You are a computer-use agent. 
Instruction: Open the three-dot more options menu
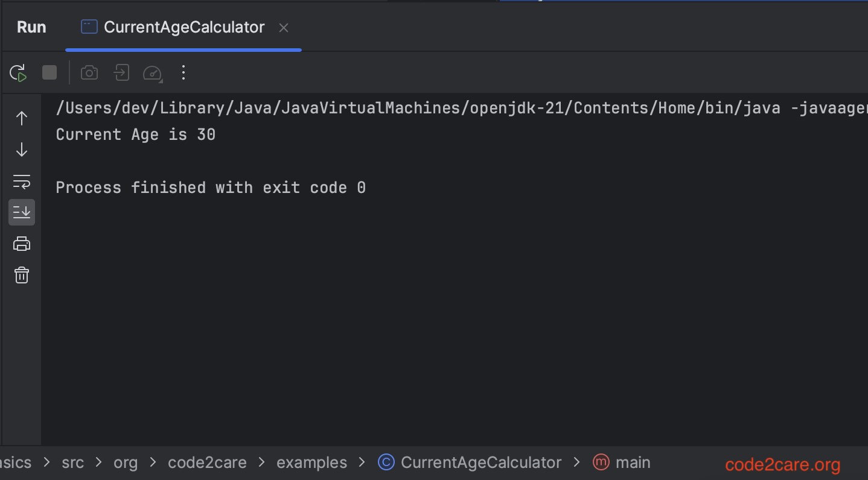pyautogui.click(x=183, y=72)
